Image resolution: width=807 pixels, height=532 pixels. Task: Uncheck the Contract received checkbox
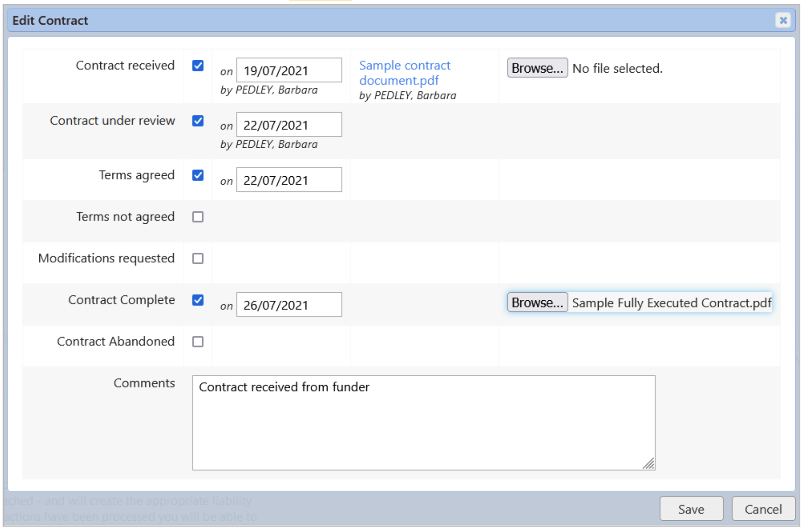pos(198,66)
